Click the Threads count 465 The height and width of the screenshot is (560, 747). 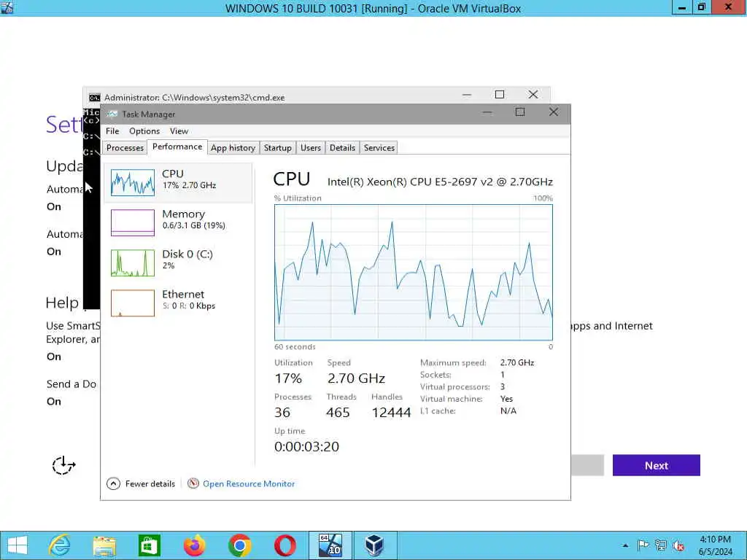(338, 413)
